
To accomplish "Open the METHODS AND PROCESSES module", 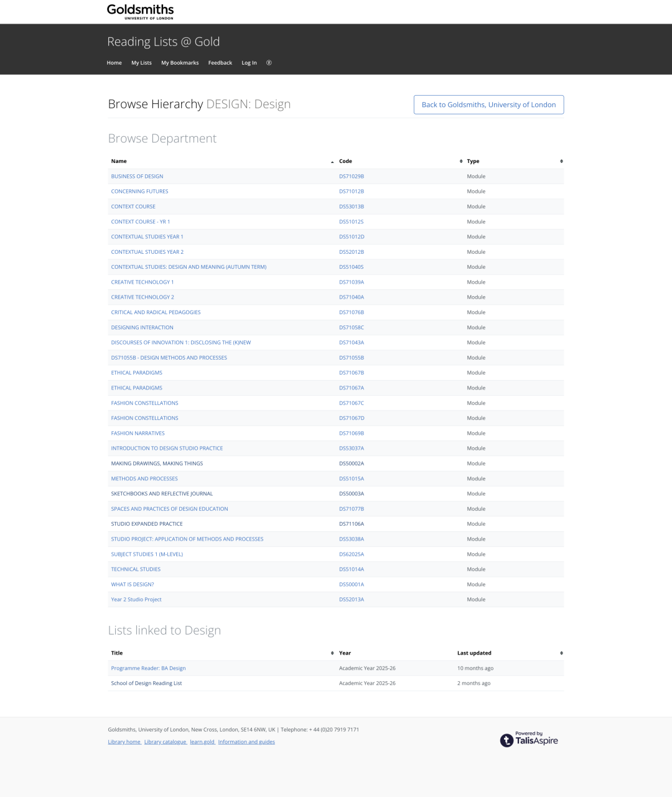I will pyautogui.click(x=144, y=479).
